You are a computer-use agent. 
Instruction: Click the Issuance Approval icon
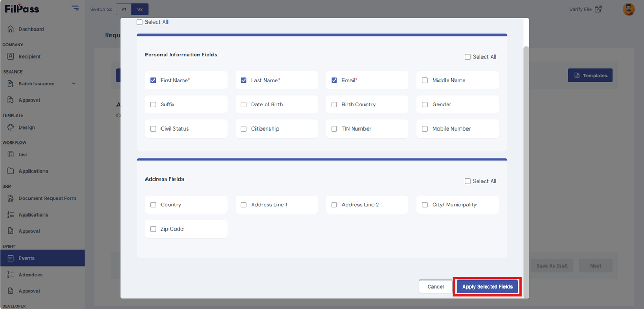click(x=11, y=100)
